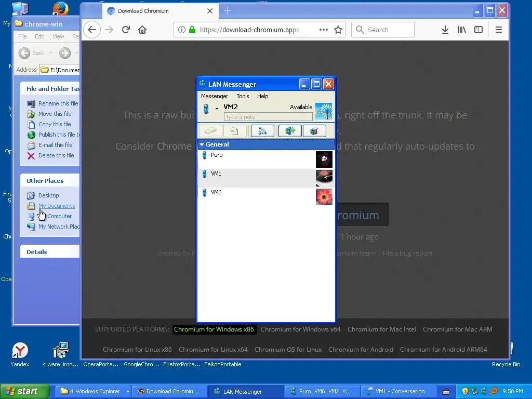Select contact VM1 in the list

click(266, 178)
